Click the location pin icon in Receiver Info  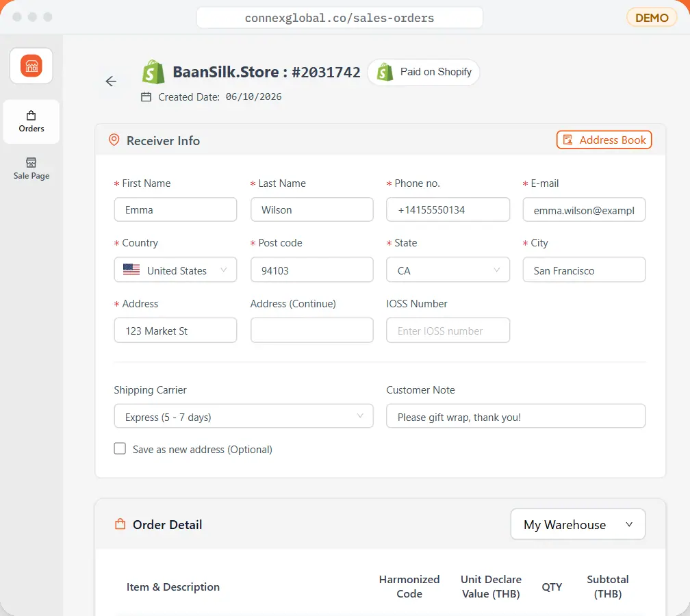click(114, 140)
